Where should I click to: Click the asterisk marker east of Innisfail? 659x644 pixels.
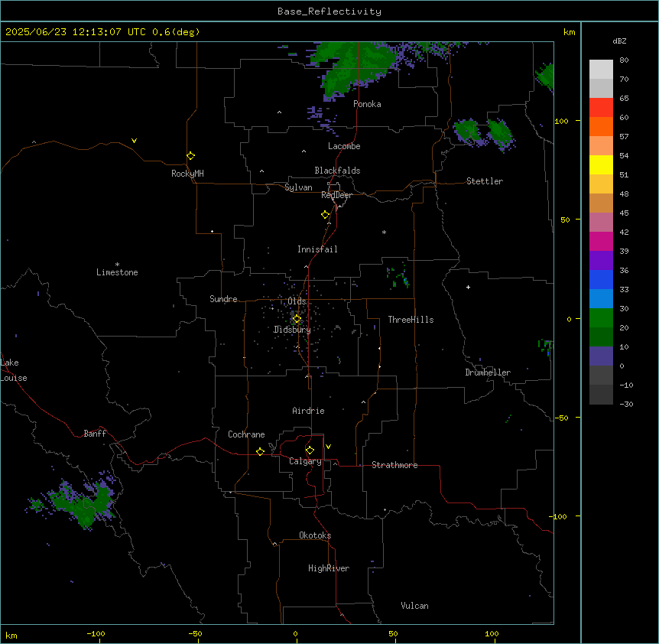pyautogui.click(x=384, y=232)
